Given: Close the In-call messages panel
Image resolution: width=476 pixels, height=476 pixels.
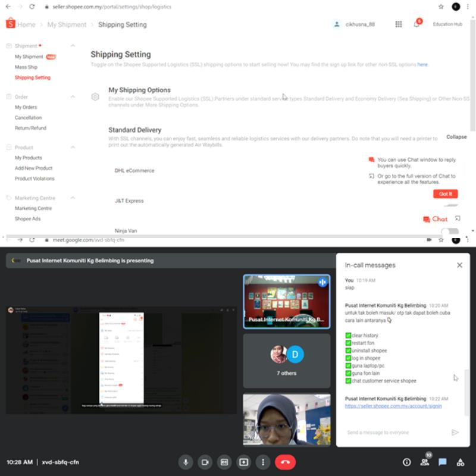Looking at the screenshot, I should pos(459,265).
